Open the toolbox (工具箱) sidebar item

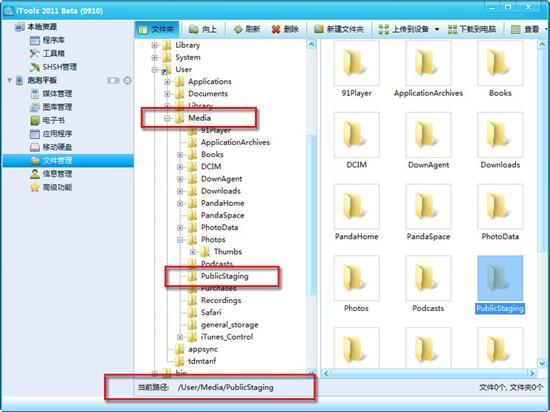pos(47,53)
